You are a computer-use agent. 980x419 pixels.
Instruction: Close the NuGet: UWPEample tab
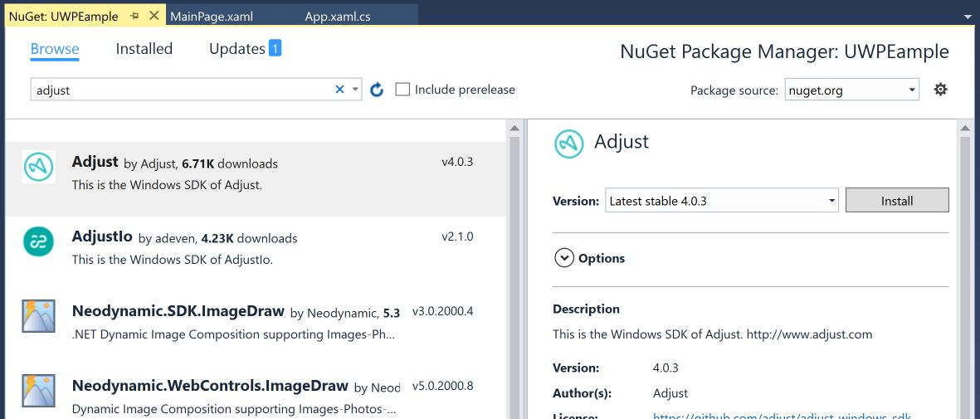[154, 17]
